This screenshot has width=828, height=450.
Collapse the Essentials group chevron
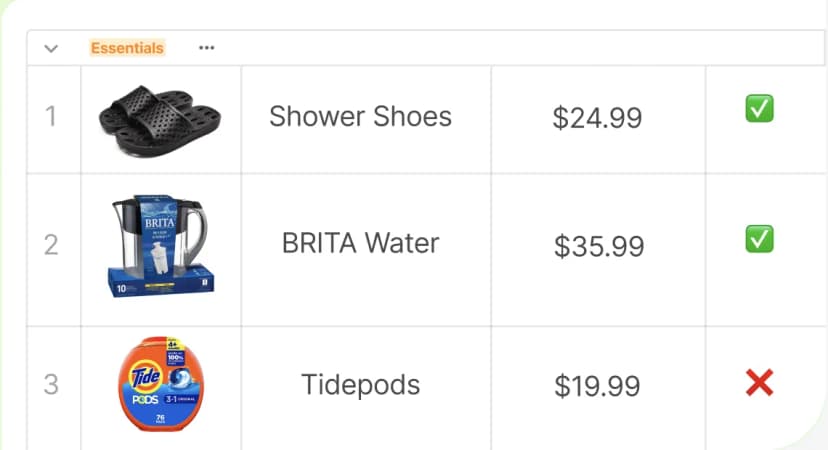point(52,48)
